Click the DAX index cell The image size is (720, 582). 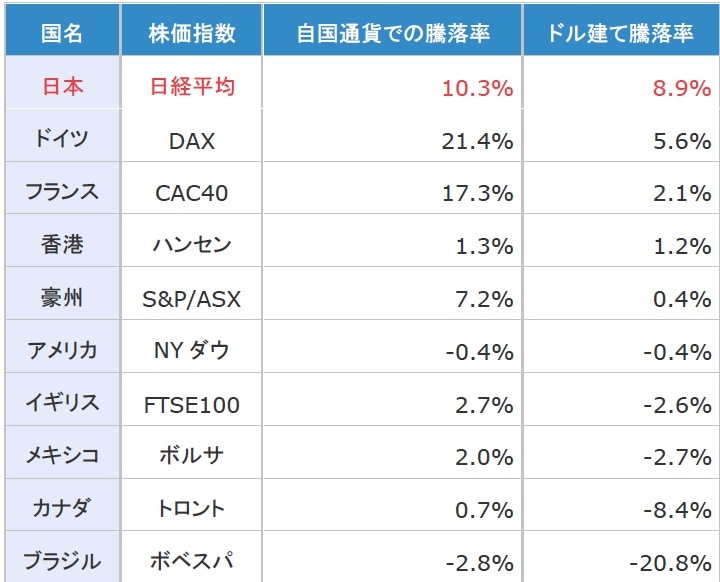tap(192, 141)
